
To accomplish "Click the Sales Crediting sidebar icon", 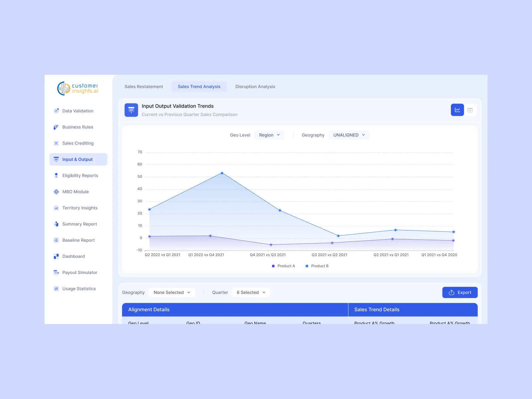I will (56, 143).
